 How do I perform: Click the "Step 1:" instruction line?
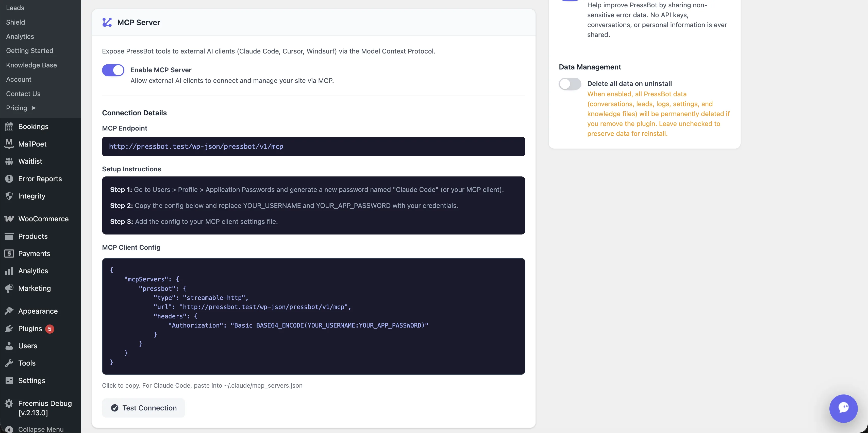[x=307, y=190]
